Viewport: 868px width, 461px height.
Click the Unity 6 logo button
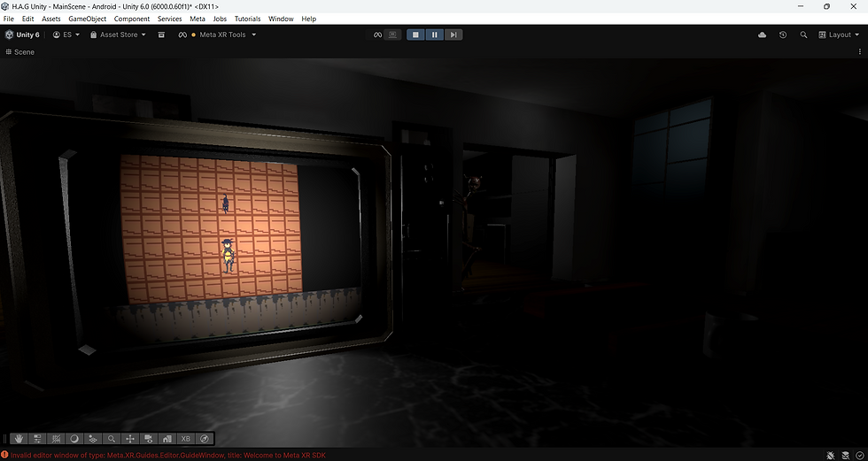pos(23,35)
